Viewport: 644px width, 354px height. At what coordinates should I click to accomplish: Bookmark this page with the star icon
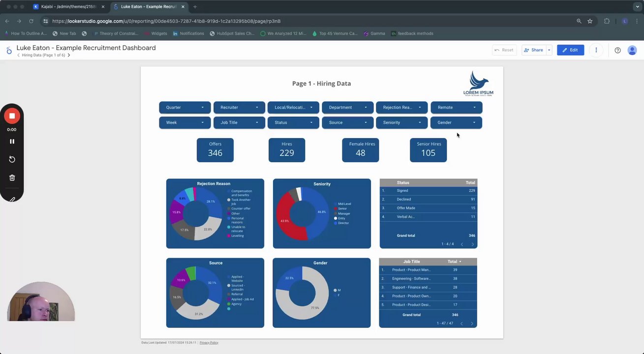coord(590,21)
